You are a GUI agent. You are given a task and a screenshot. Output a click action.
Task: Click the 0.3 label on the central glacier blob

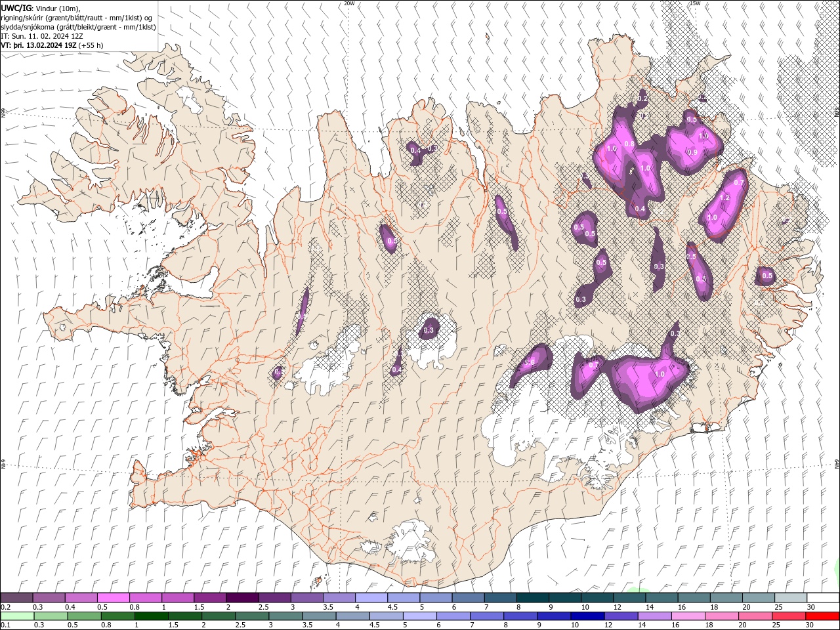pos(429,330)
